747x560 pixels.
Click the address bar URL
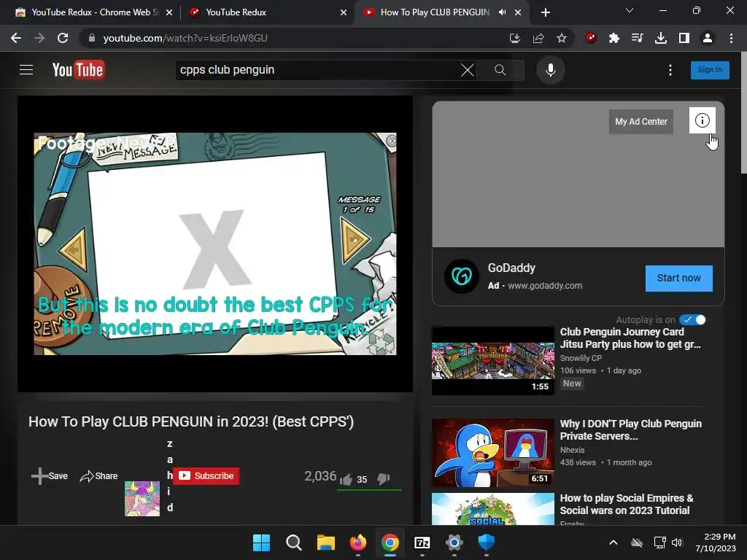(x=185, y=38)
